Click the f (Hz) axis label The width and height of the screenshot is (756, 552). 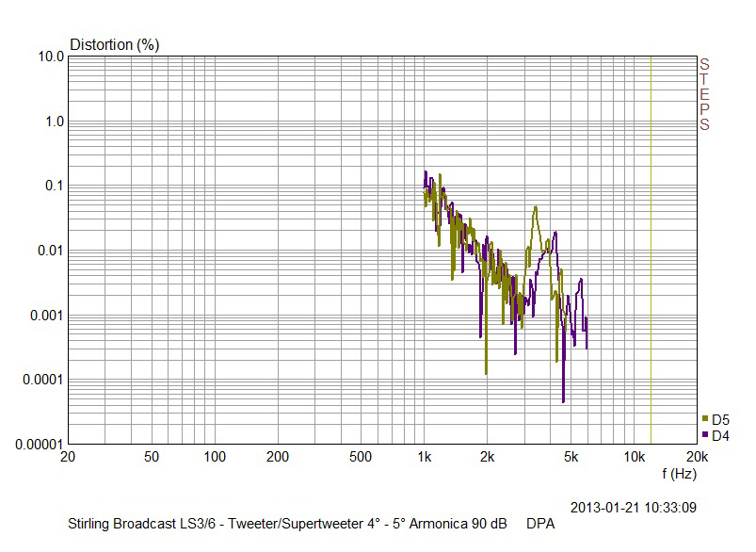click(x=679, y=474)
